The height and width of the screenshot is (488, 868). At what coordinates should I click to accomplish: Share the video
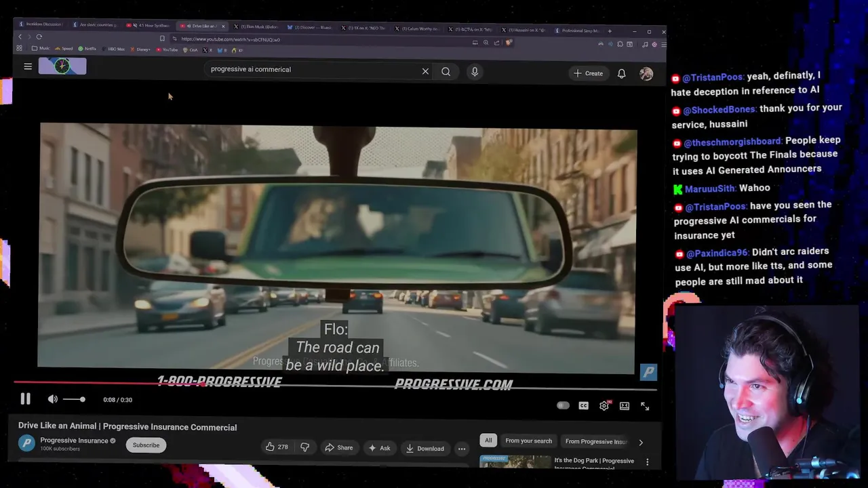pos(338,447)
